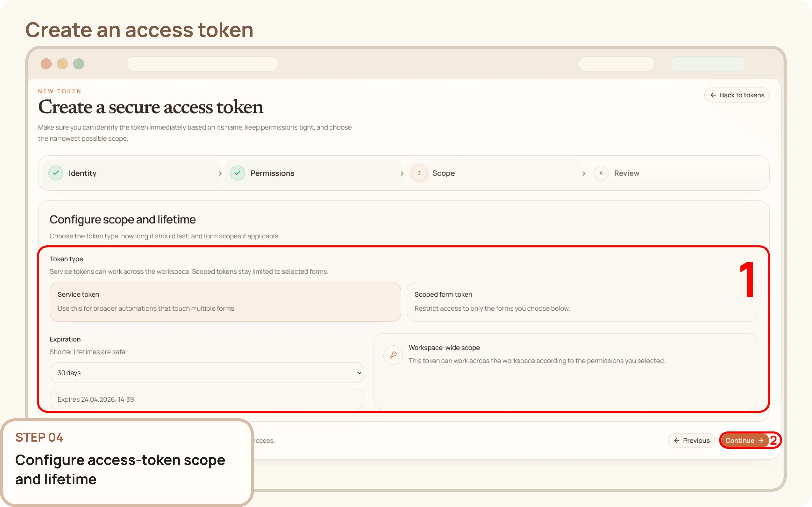Click the chevron between Permissions and Scope
This screenshot has width=812, height=507.
(402, 173)
